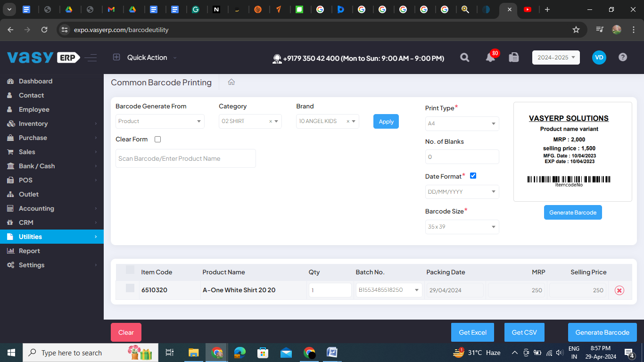
Task: Click the VasyERP logo
Action: click(43, 58)
